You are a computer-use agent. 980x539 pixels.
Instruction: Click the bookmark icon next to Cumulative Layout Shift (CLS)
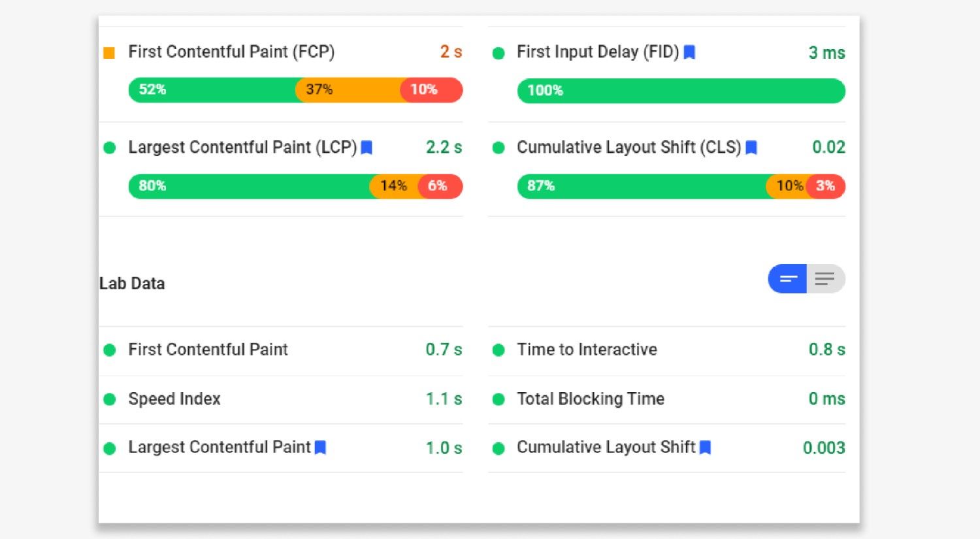(751, 148)
